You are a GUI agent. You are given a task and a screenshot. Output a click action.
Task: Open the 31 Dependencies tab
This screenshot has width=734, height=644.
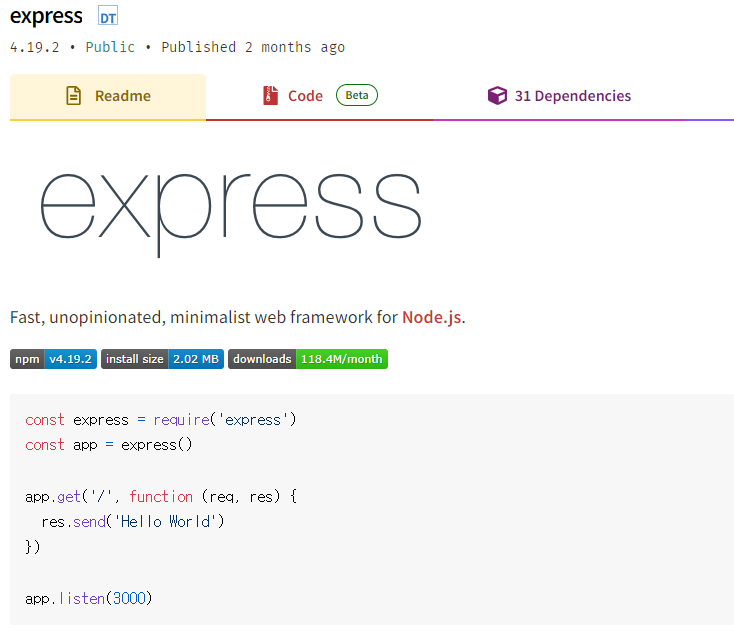[x=559, y=96]
